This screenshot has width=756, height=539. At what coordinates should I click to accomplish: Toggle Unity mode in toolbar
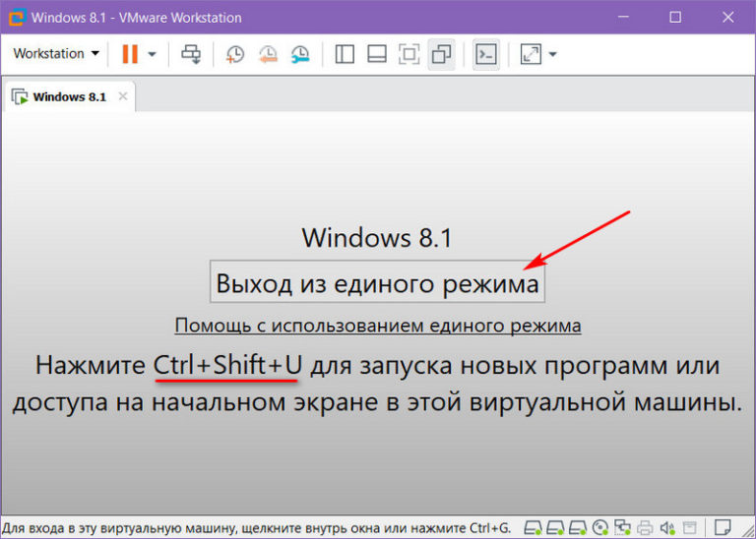(x=442, y=54)
